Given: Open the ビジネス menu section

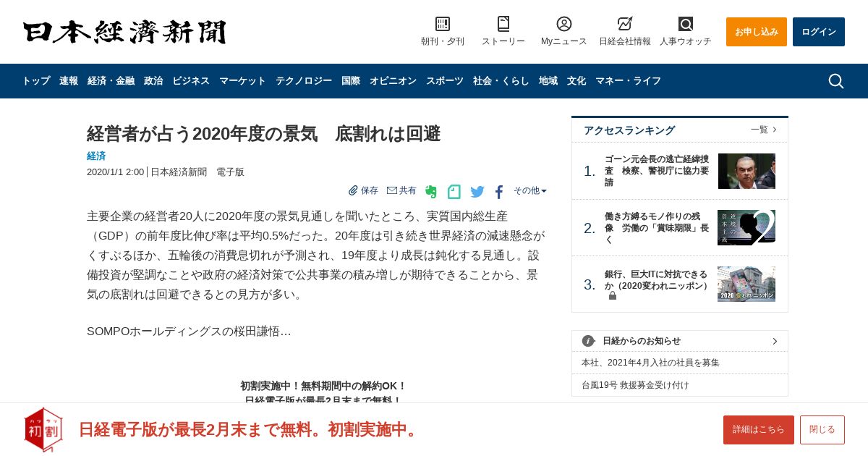Looking at the screenshot, I should click(191, 81).
